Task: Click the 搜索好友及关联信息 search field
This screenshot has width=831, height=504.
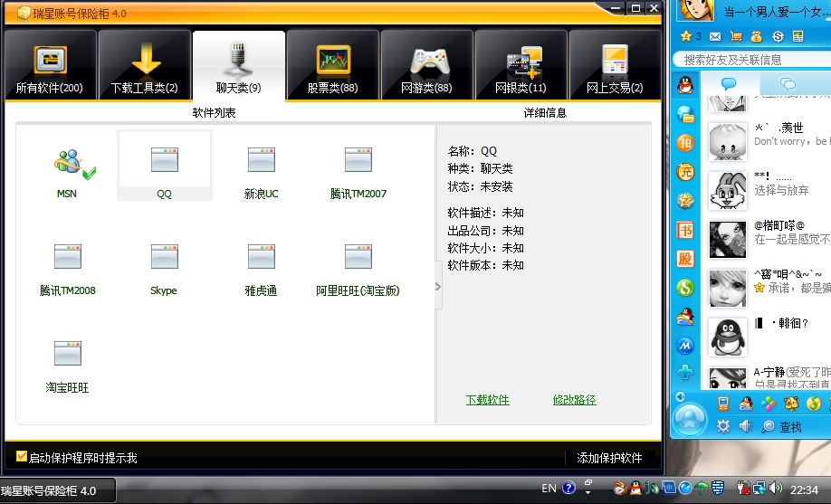Action: 751,60
